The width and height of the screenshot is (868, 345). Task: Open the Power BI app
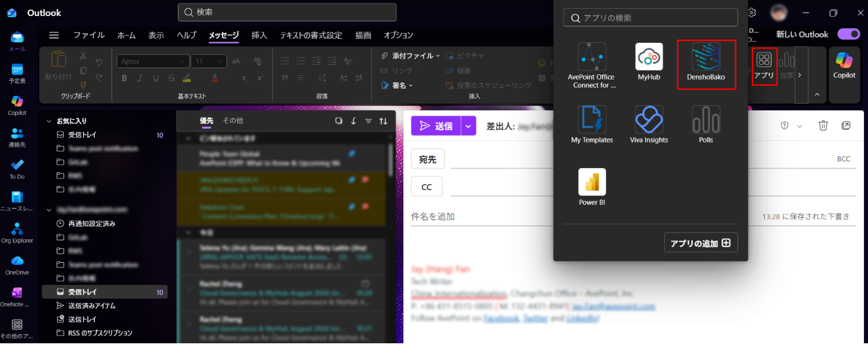[x=592, y=187]
